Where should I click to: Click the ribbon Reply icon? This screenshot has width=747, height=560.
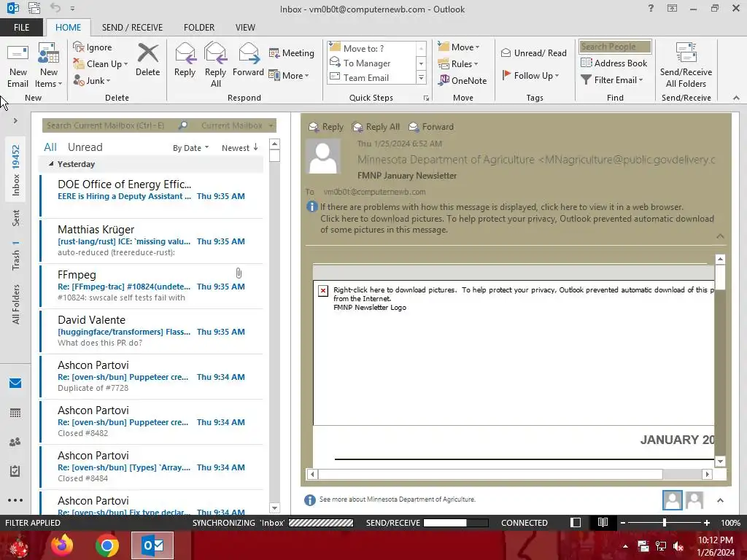(x=185, y=61)
